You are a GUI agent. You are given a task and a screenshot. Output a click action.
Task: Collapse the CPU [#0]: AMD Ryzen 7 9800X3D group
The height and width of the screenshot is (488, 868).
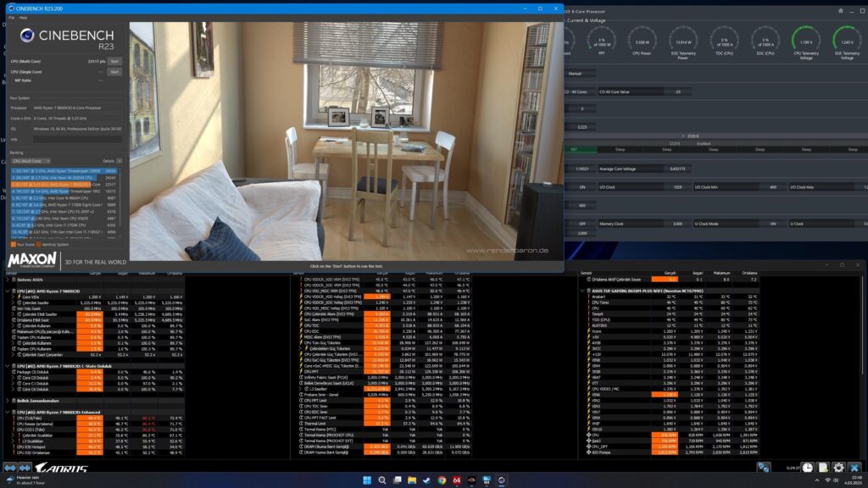point(8,291)
